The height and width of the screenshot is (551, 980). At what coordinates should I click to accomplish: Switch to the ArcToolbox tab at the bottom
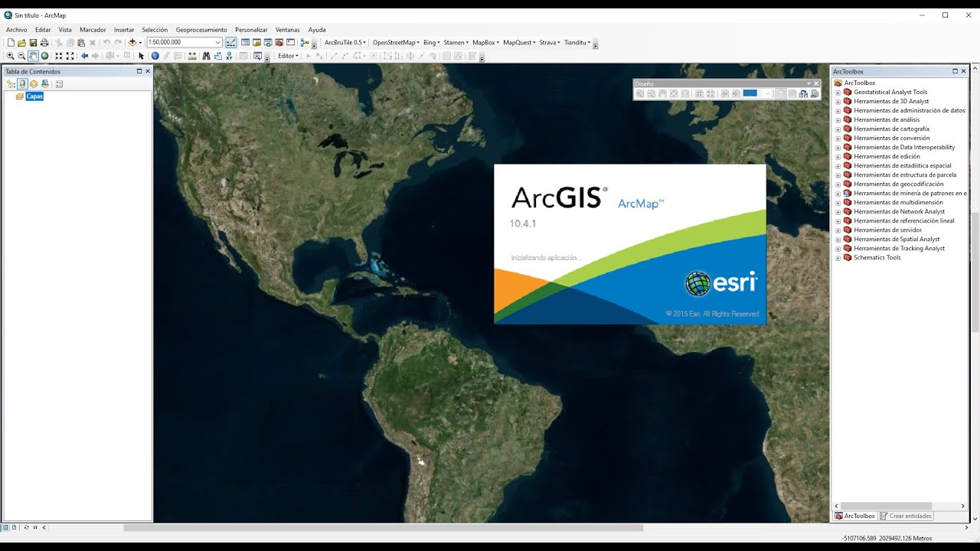point(855,516)
